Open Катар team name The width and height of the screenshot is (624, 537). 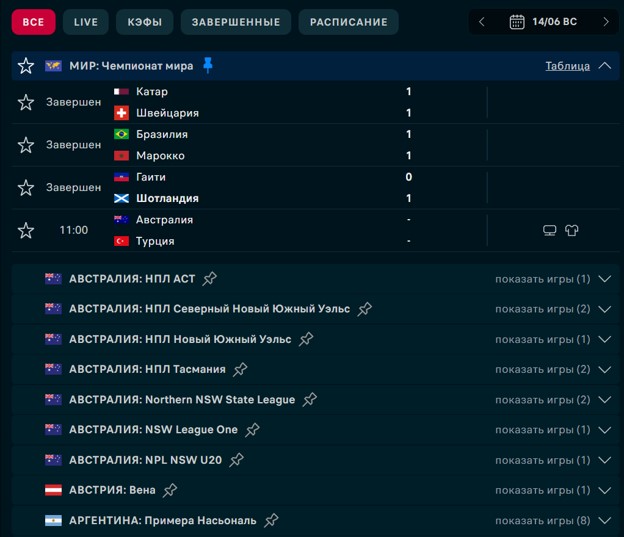coord(152,92)
